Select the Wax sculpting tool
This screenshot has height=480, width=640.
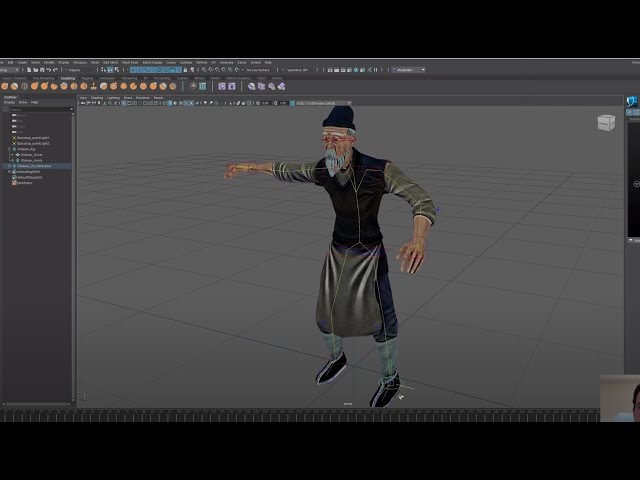point(104,86)
